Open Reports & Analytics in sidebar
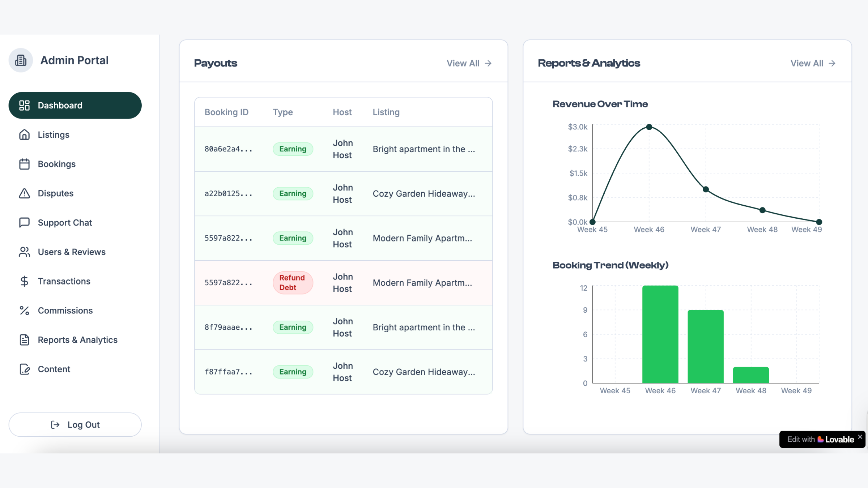Viewport: 868px width, 488px height. pyautogui.click(x=77, y=340)
